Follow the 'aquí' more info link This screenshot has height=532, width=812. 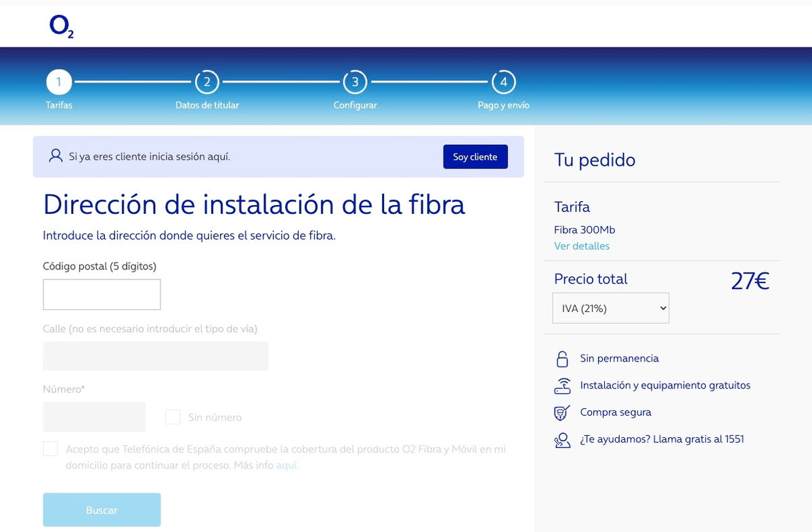pyautogui.click(x=286, y=465)
